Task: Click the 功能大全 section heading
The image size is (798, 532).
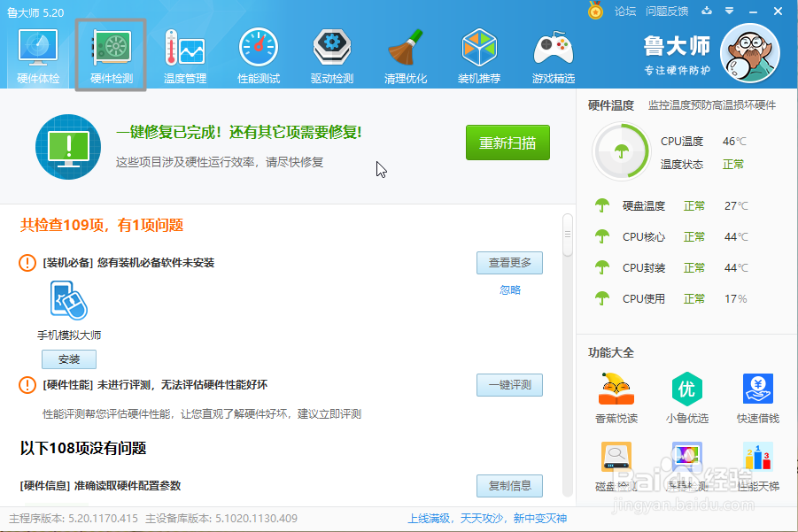Action: point(611,352)
